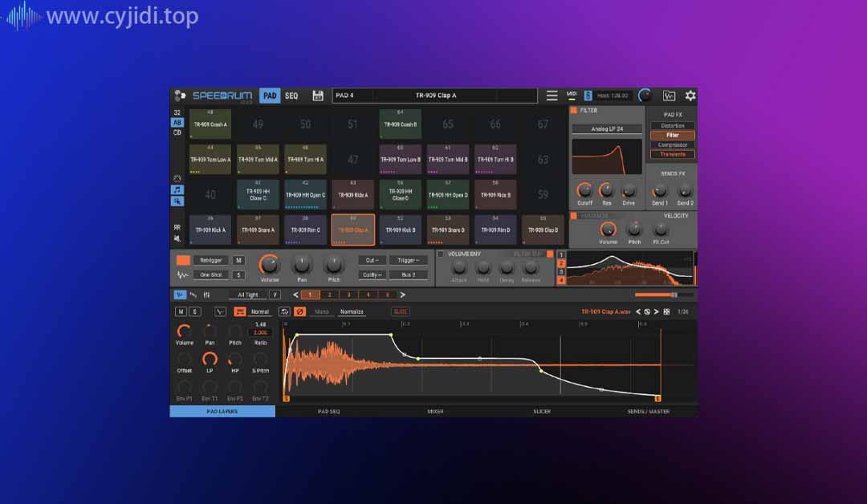Open the file browser icon
867x504 pixels.
pyautogui.click(x=669, y=96)
